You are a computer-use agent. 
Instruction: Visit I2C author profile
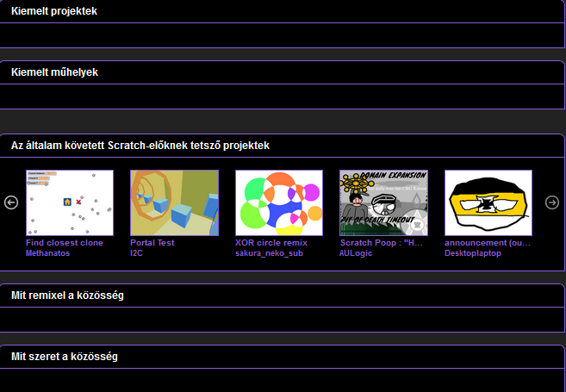click(x=136, y=253)
